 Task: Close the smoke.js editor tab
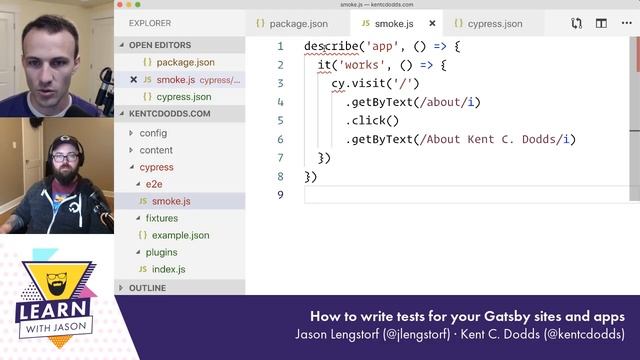[432, 24]
